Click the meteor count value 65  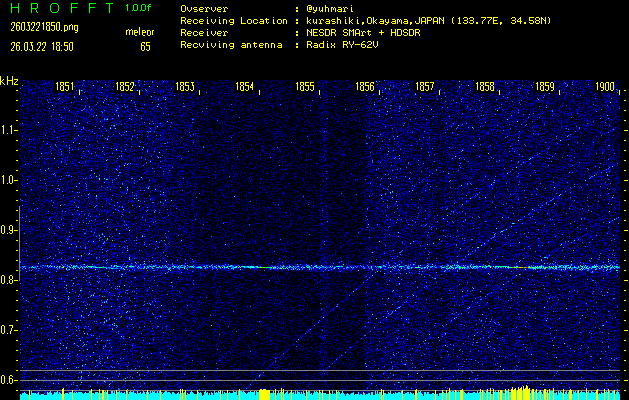[x=145, y=46]
